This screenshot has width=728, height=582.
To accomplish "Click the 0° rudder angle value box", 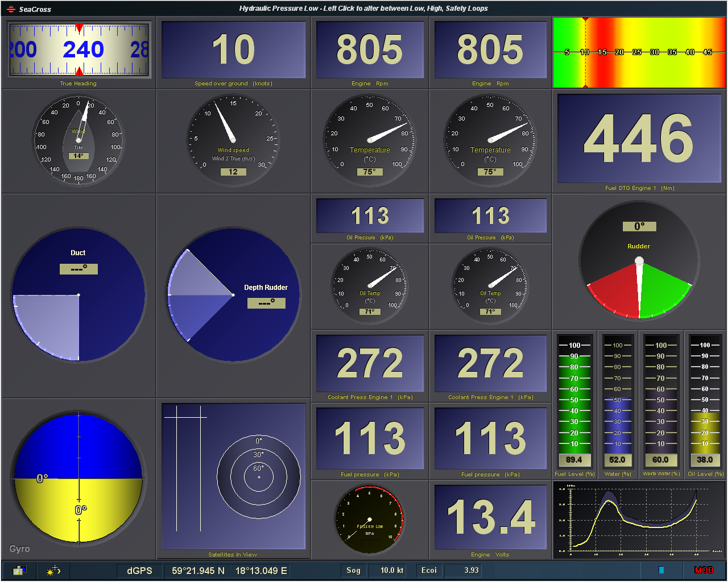I will [x=639, y=226].
